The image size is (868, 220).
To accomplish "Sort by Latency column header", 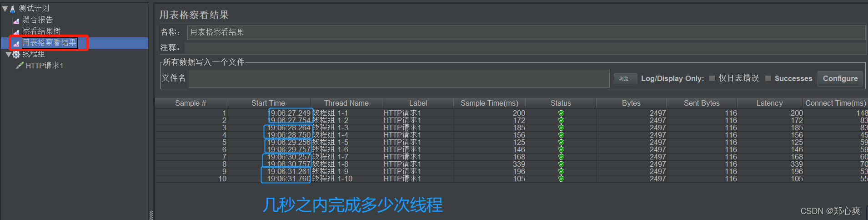I will coord(770,103).
